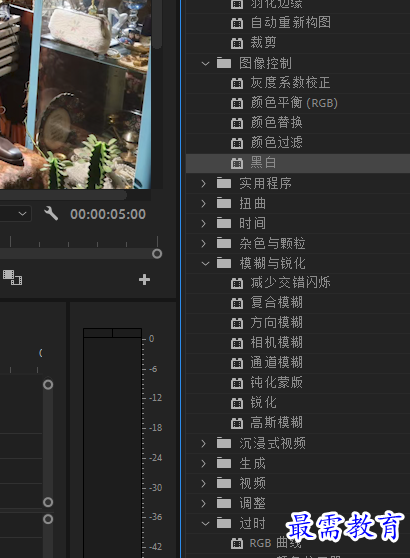Click the monitor time ruler end handle
The height and width of the screenshot is (558, 410).
(x=157, y=254)
